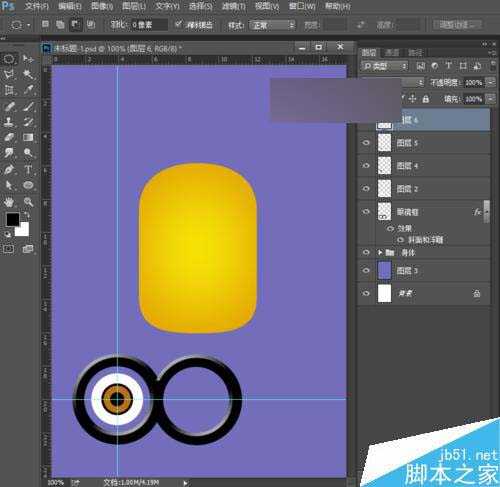Toggle the 消除锯齿 anti-alias checkbox
This screenshot has height=487, width=500.
click(x=179, y=24)
